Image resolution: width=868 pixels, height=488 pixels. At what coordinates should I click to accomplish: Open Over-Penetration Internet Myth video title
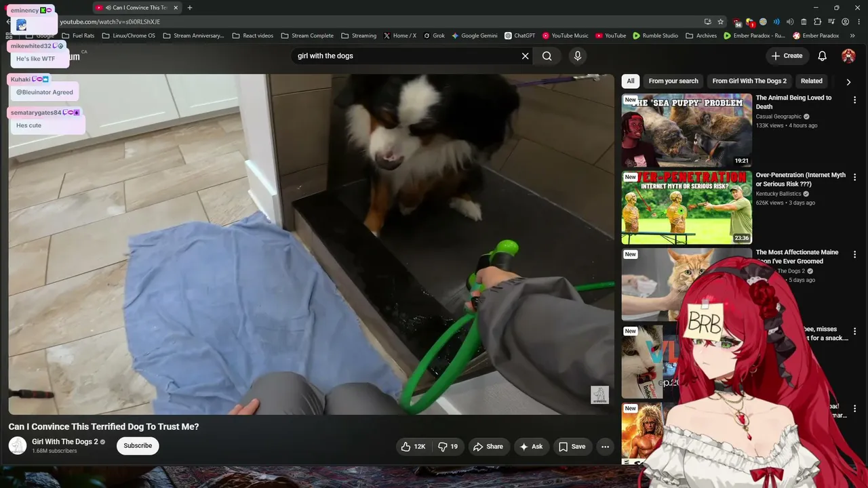point(801,180)
